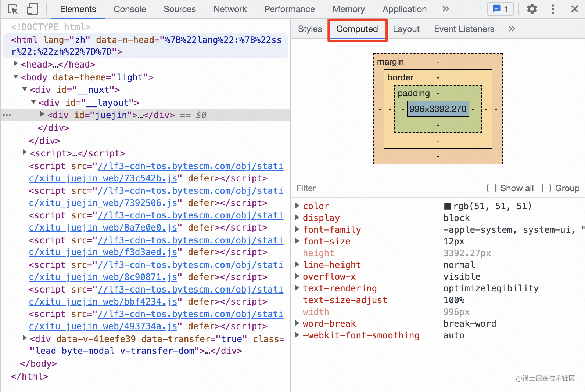Expand the head element node
Viewport: 585px width, 392px height.
click(x=16, y=63)
